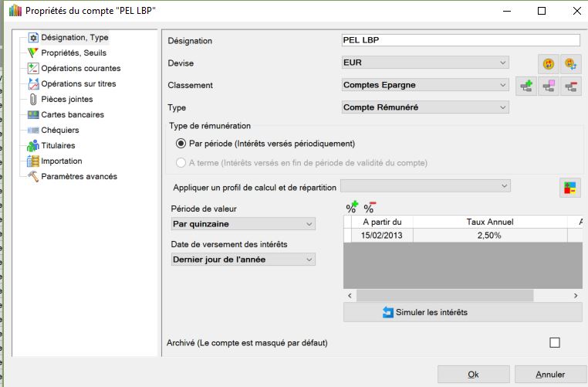
Task: Click the remove classification icon with red minus
Action: click(x=571, y=87)
